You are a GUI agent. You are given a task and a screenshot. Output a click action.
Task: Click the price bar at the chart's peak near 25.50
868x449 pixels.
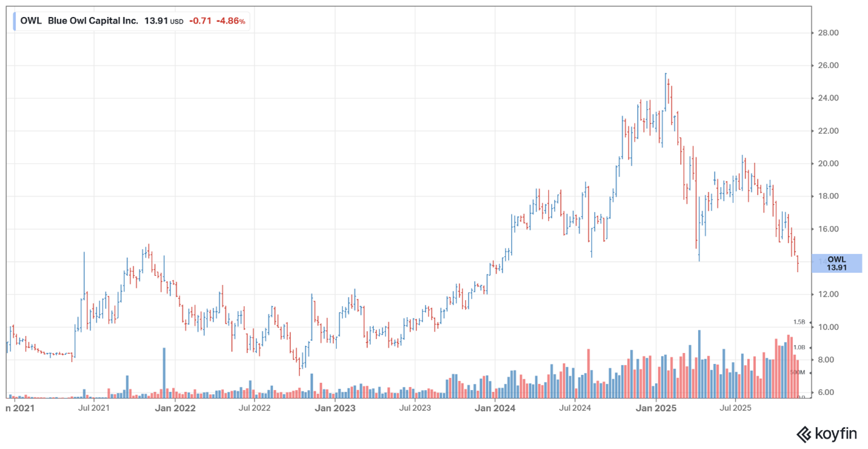tap(665, 91)
